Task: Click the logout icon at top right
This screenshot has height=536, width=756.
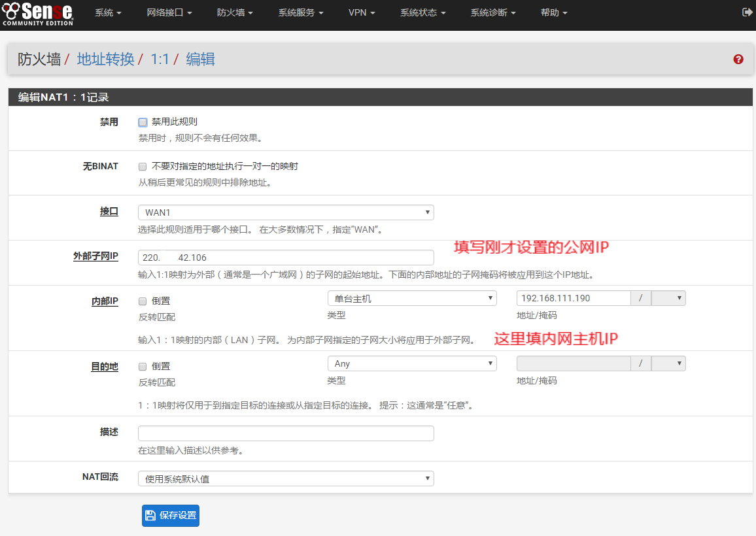Action: [x=747, y=12]
